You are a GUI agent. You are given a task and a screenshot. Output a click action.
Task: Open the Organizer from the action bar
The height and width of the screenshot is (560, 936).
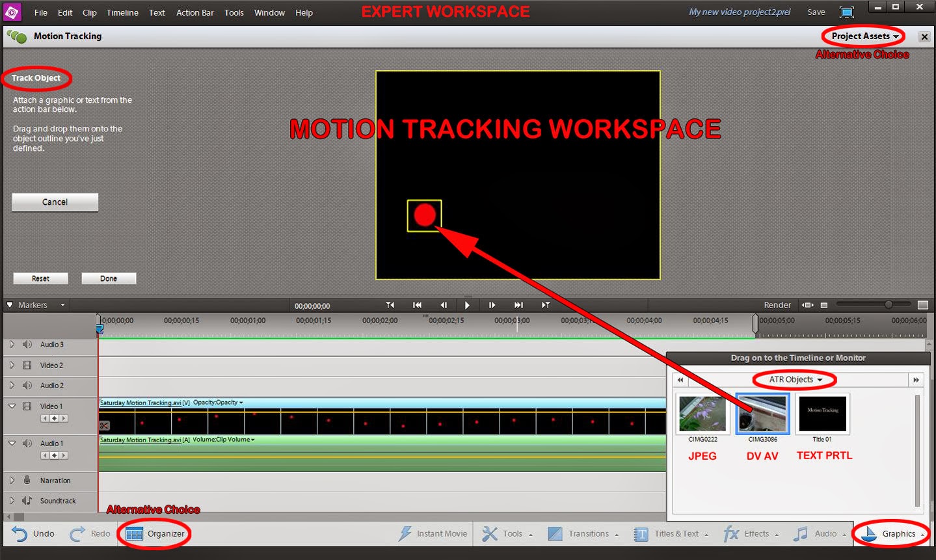pyautogui.click(x=154, y=533)
